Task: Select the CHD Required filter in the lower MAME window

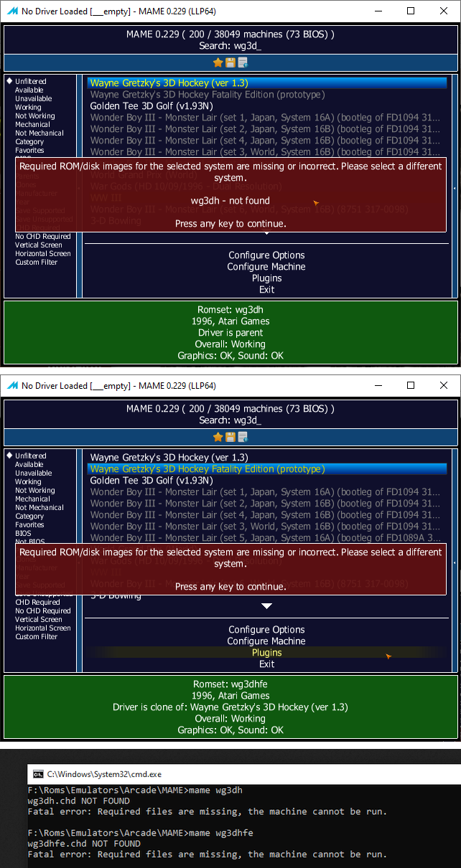Action: tap(38, 602)
